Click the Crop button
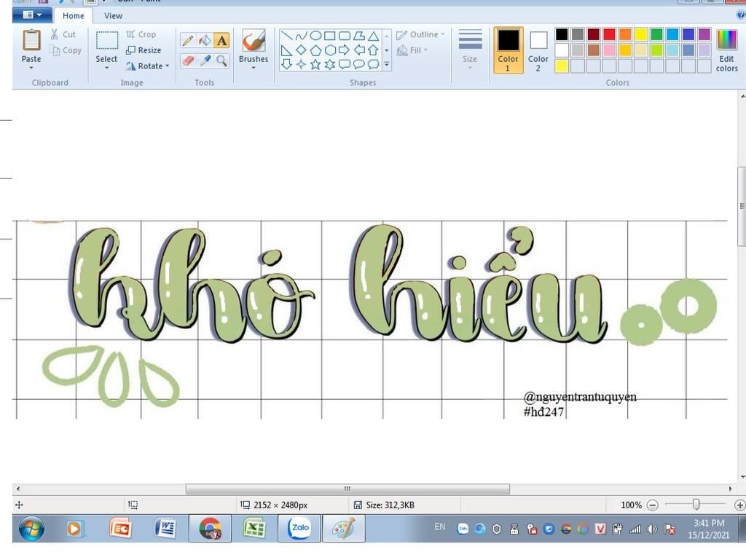This screenshot has width=746, height=560. point(141,34)
